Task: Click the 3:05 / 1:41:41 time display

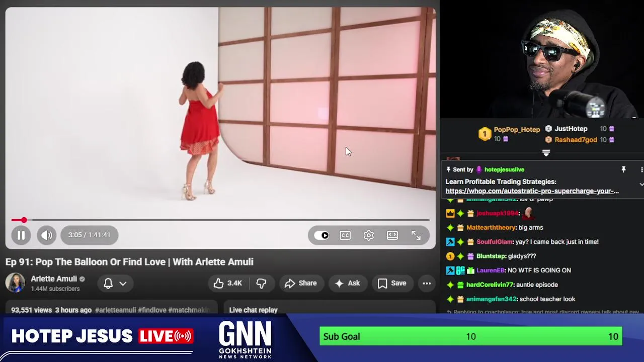Action: point(90,235)
